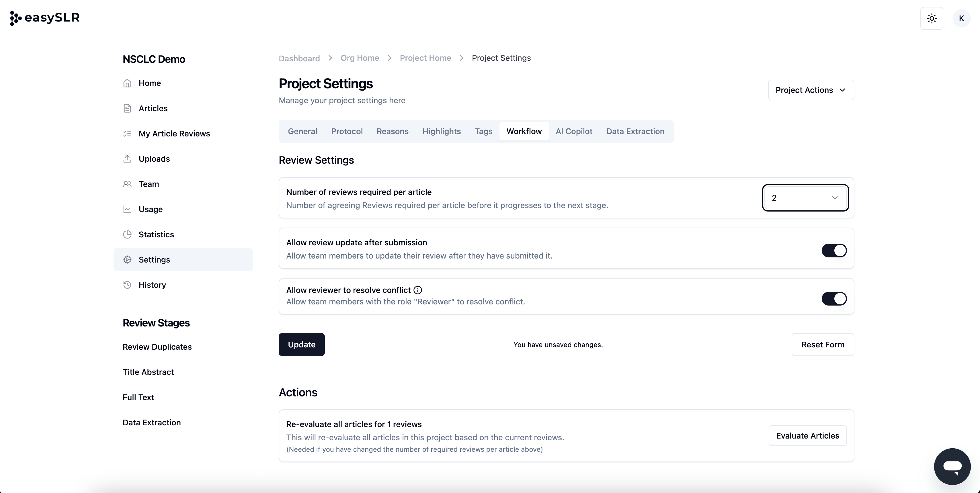This screenshot has width=980, height=493.
Task: Click the Update button
Action: click(301, 345)
